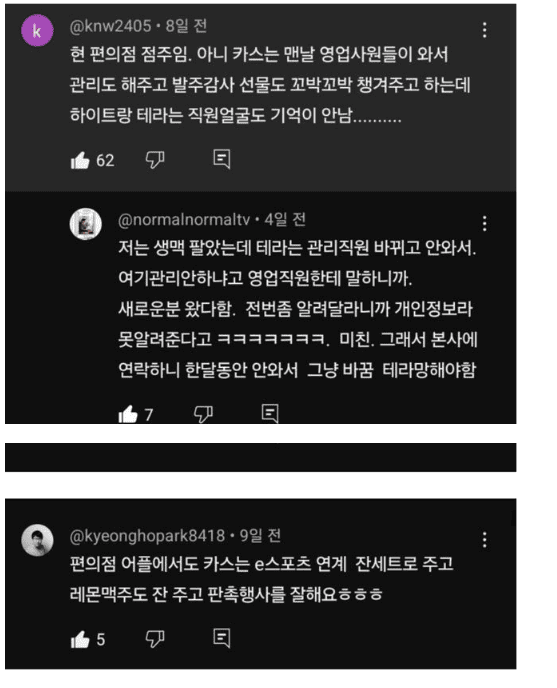
Task: Open @normalnormaltv avatar picture
Action: click(86, 224)
